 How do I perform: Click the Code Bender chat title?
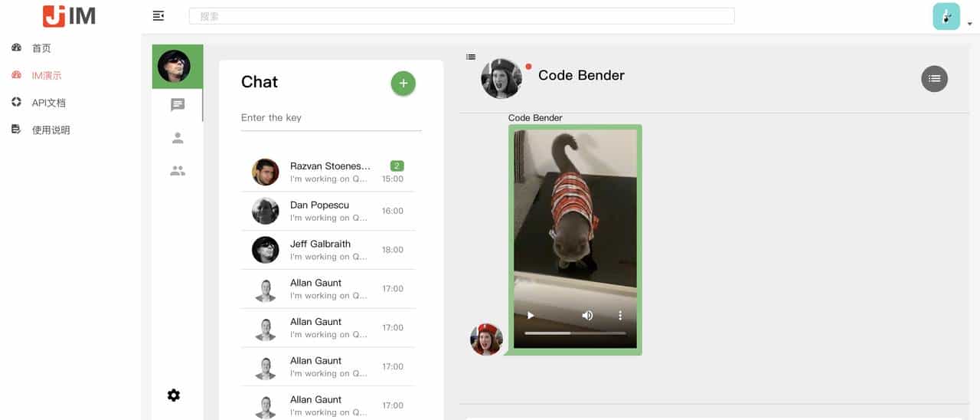[x=581, y=75]
